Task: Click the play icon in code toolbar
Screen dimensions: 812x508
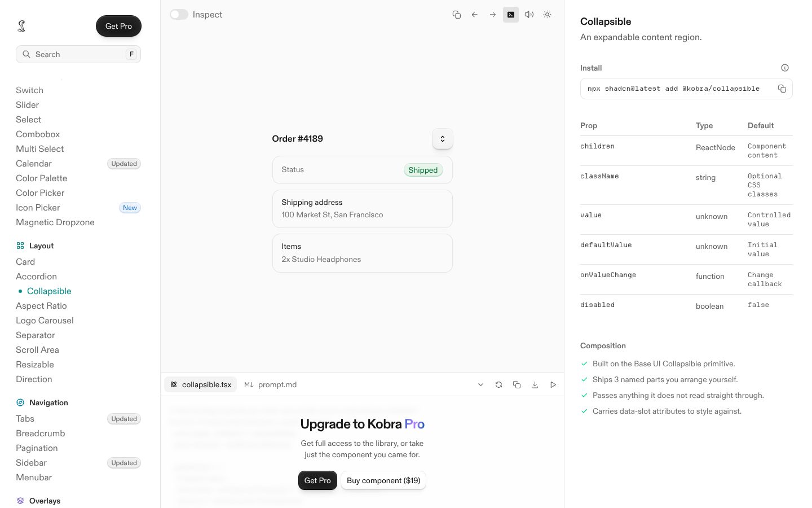Action: pos(553,385)
